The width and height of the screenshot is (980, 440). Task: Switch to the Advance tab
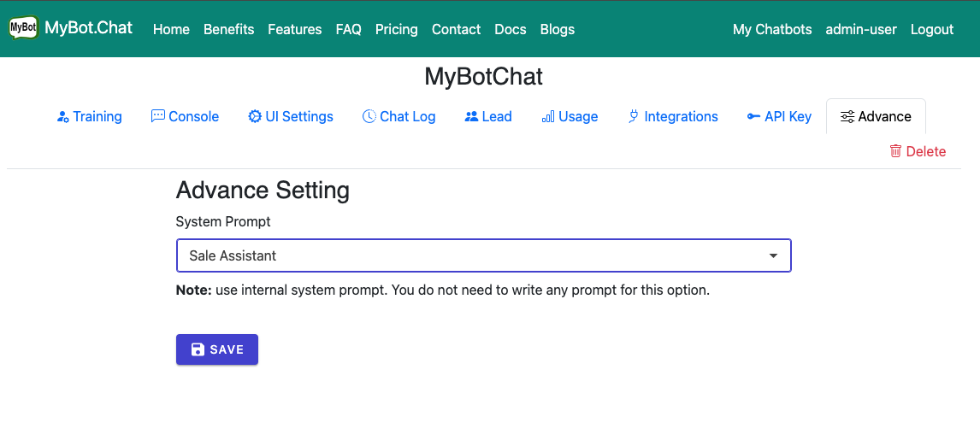pyautogui.click(x=876, y=116)
